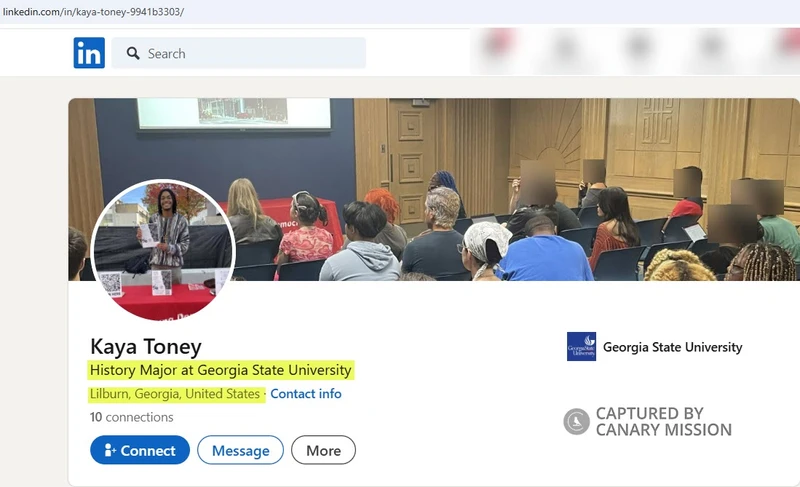Open the More options button
Image resolution: width=800 pixels, height=487 pixels.
point(323,450)
